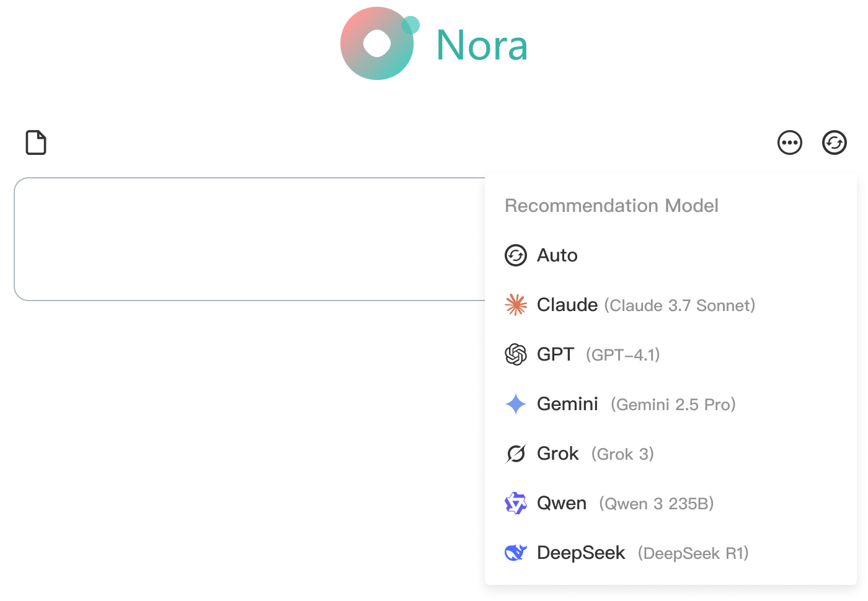Click the Auto circular arrows icon

click(x=516, y=255)
